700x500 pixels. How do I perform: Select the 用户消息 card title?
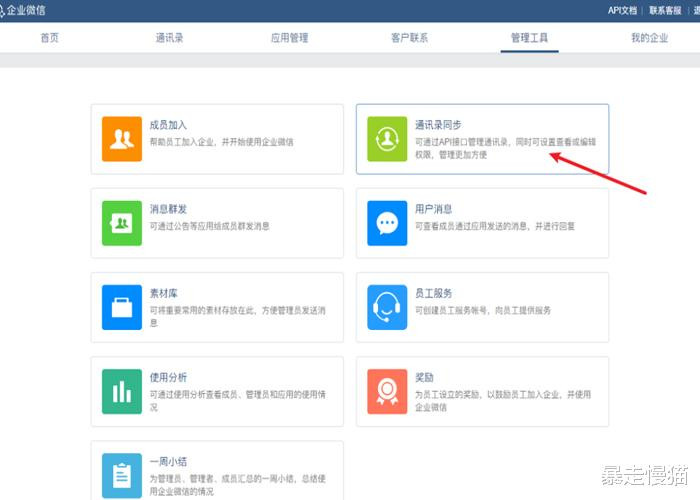click(x=433, y=209)
